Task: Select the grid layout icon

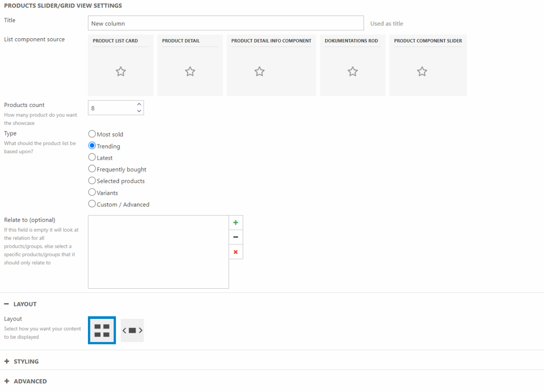Action: [102, 330]
